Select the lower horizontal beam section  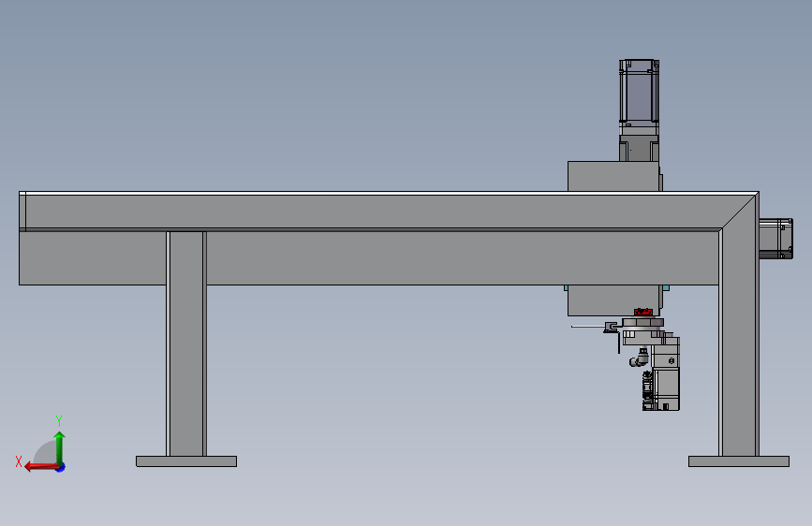tap(369, 257)
